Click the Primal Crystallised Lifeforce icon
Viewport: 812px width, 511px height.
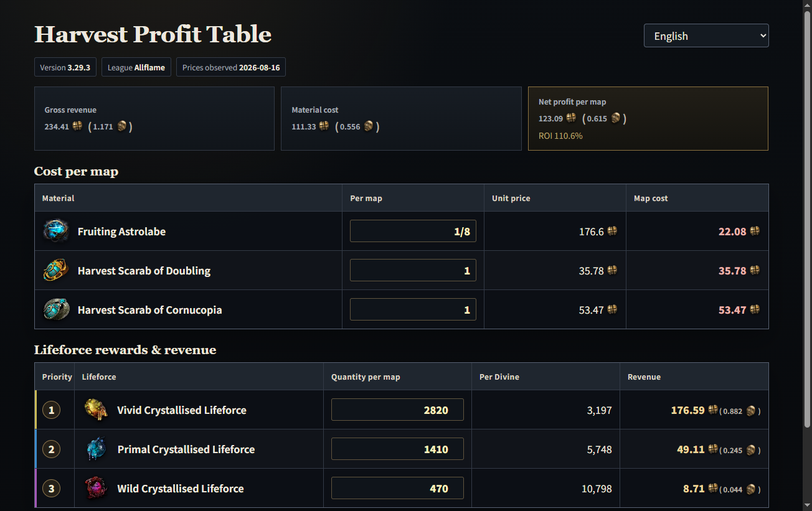coord(96,449)
